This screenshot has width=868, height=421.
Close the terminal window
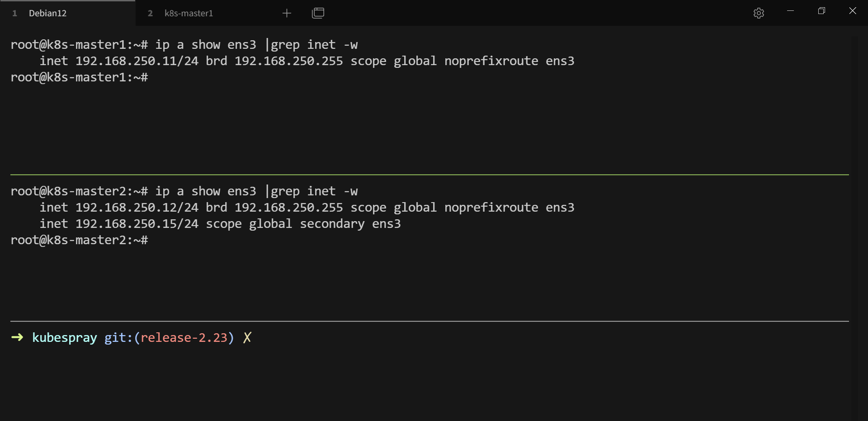(852, 11)
